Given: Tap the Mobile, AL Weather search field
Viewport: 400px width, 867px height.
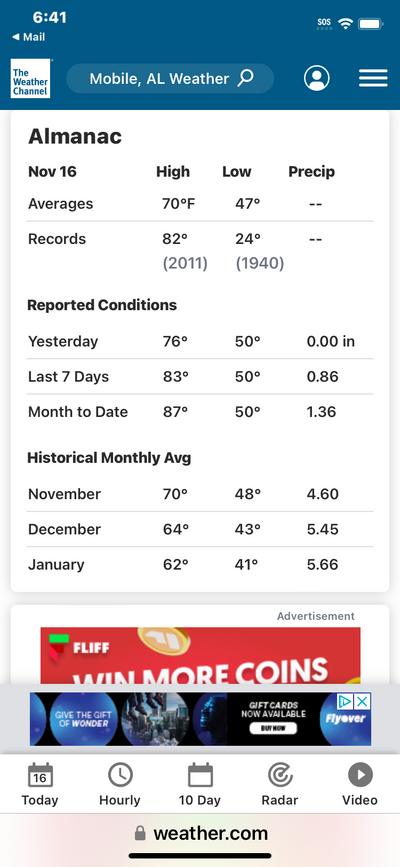Looking at the screenshot, I should (x=170, y=79).
